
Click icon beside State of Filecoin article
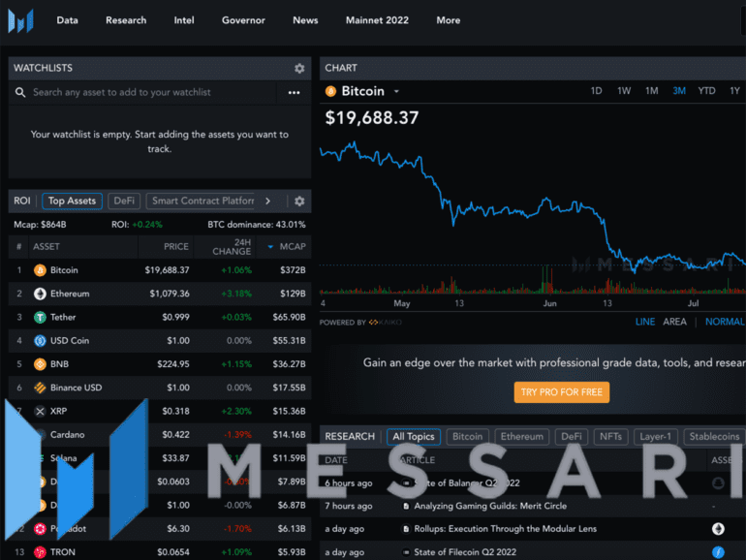click(x=406, y=552)
